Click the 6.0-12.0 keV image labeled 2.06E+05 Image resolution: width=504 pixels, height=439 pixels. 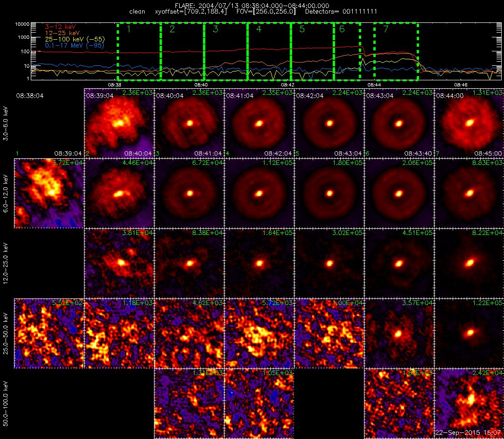tap(399, 193)
